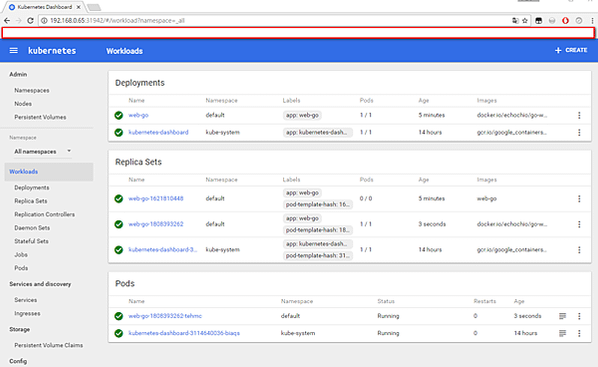Open actions menu for kubernetes-dashboard-3 replica set

coord(579,250)
